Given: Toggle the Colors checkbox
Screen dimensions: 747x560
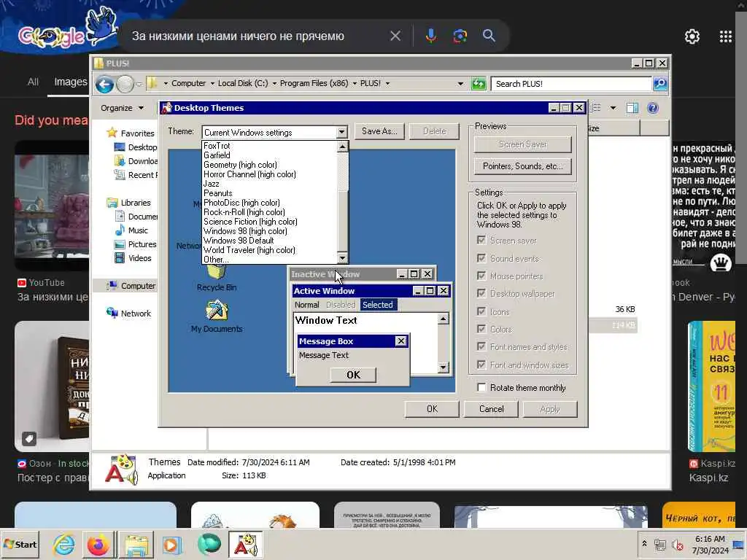Looking at the screenshot, I should [481, 329].
